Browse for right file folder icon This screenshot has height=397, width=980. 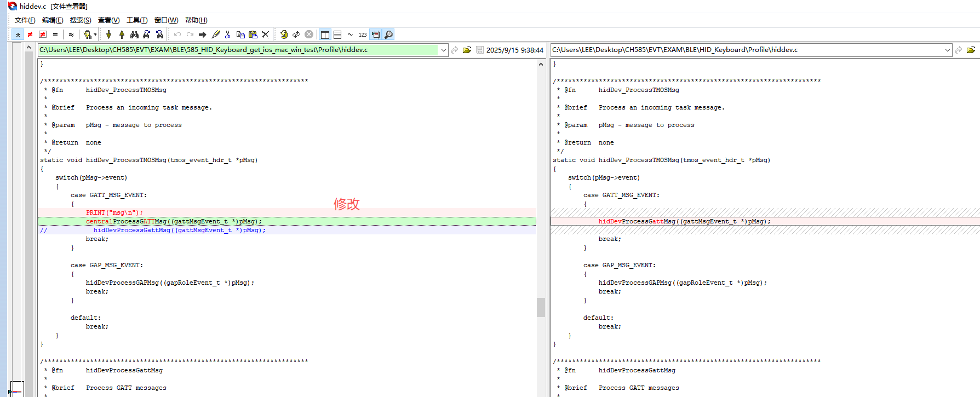tap(971, 50)
